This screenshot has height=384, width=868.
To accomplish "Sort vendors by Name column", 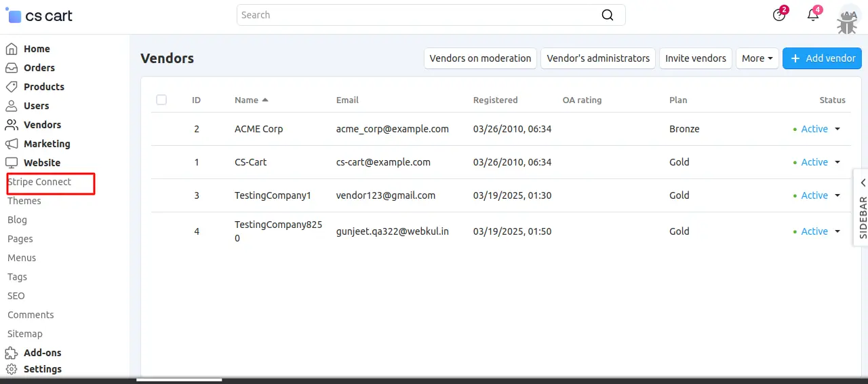I will (252, 100).
